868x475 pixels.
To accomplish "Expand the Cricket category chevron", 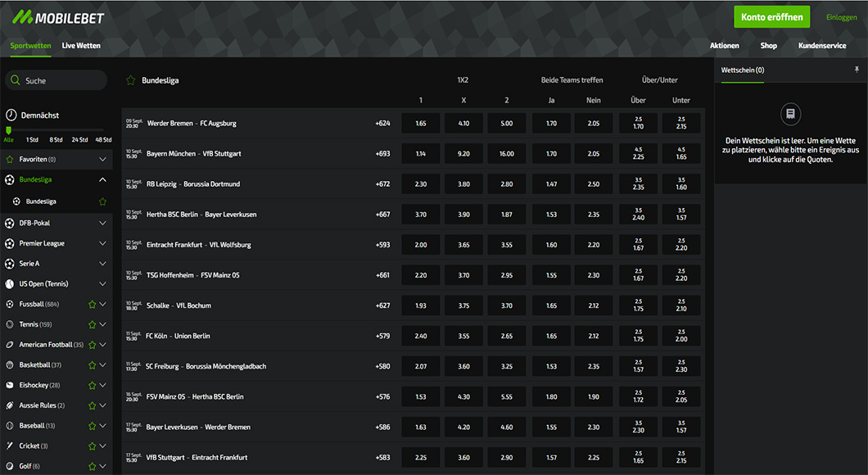I will 103,446.
